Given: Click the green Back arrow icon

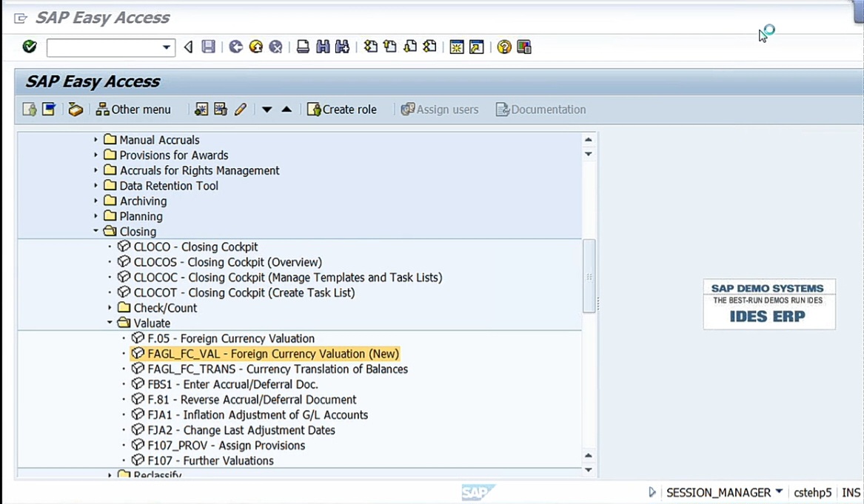Looking at the screenshot, I should pos(236,47).
